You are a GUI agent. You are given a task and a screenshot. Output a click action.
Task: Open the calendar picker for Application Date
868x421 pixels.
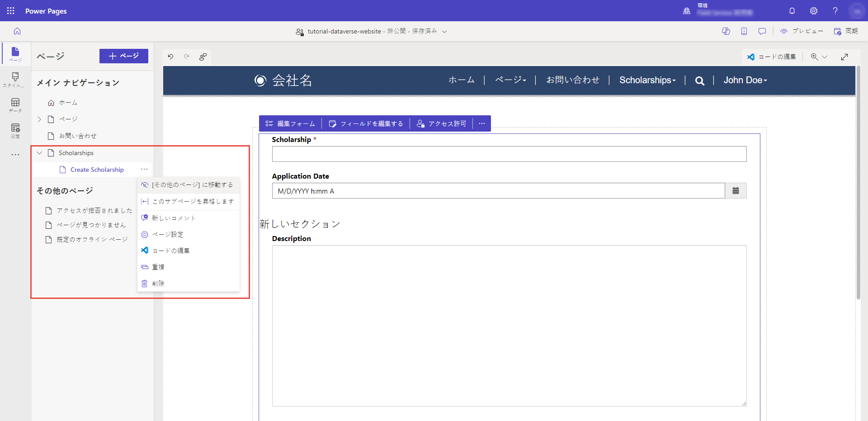click(x=736, y=190)
